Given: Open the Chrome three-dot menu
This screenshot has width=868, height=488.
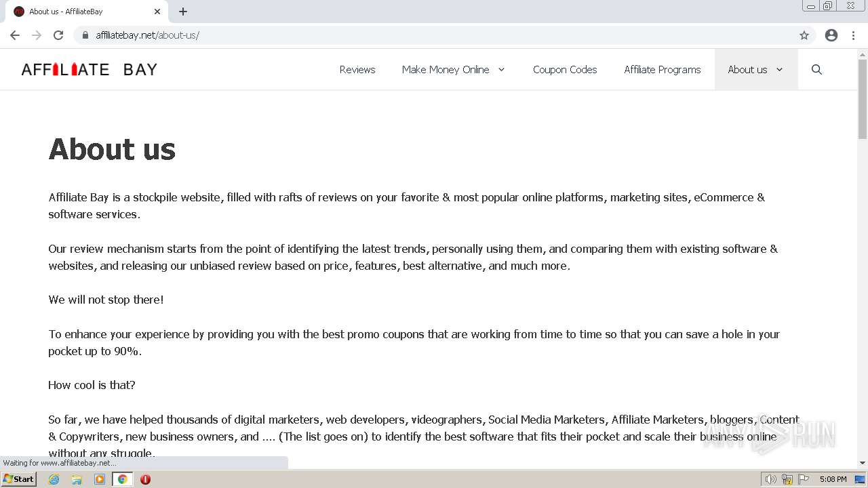Looking at the screenshot, I should pyautogui.click(x=853, y=35).
